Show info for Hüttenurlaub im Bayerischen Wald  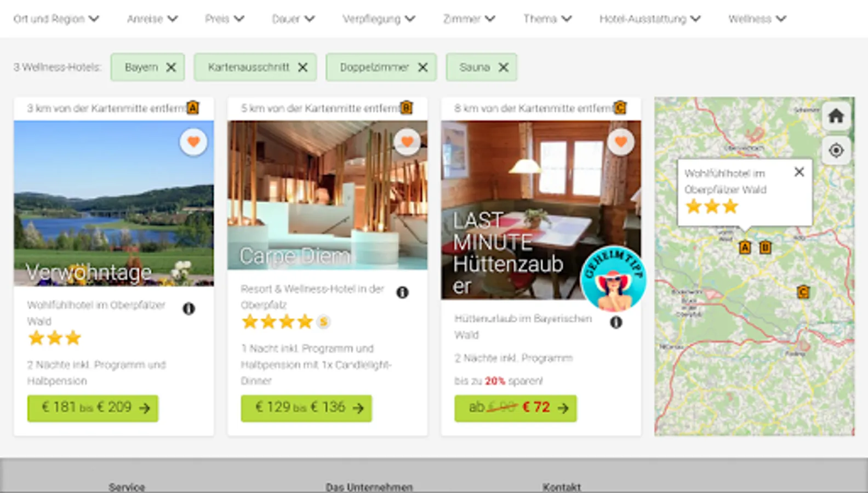point(616,323)
